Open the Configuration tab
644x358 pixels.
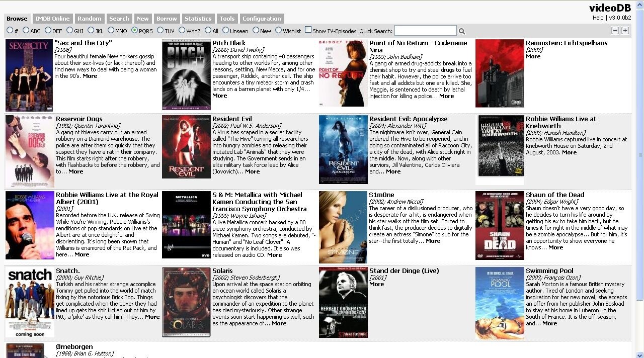[262, 19]
